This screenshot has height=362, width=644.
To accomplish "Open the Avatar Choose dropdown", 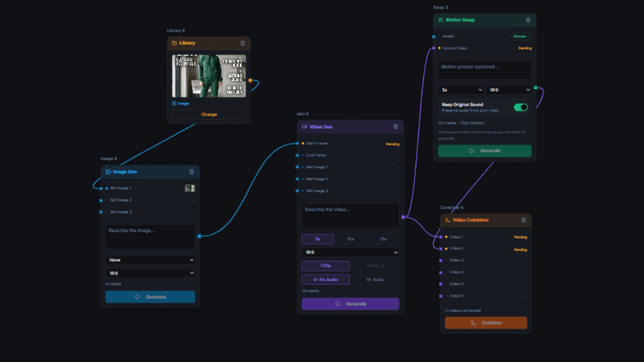I will coord(522,36).
